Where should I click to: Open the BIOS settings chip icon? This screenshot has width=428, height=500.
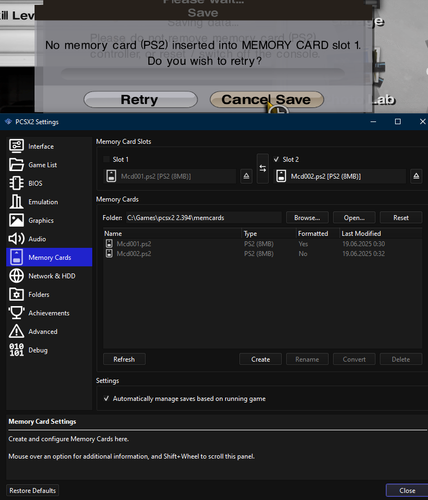[x=16, y=183]
